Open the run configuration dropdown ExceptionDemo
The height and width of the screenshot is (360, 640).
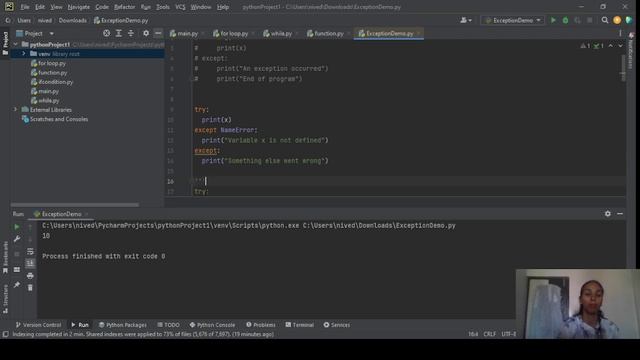click(513, 20)
